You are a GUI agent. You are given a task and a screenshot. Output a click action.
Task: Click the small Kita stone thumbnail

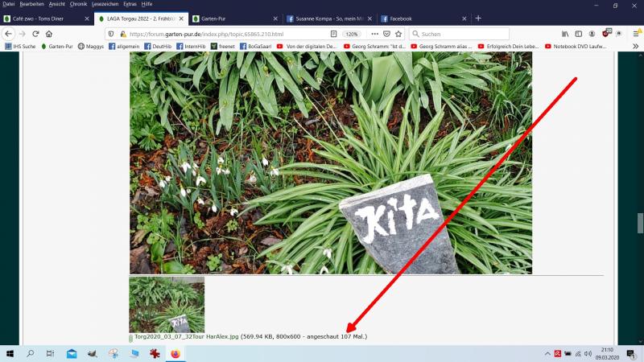[x=167, y=305]
